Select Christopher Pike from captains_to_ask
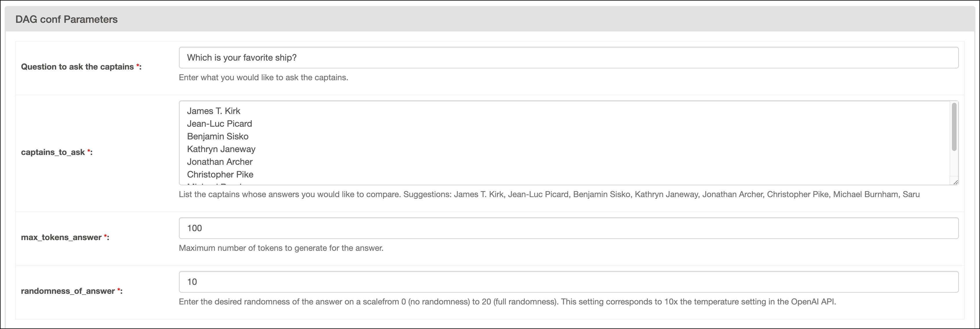Viewport: 980px width, 329px height. point(220,174)
